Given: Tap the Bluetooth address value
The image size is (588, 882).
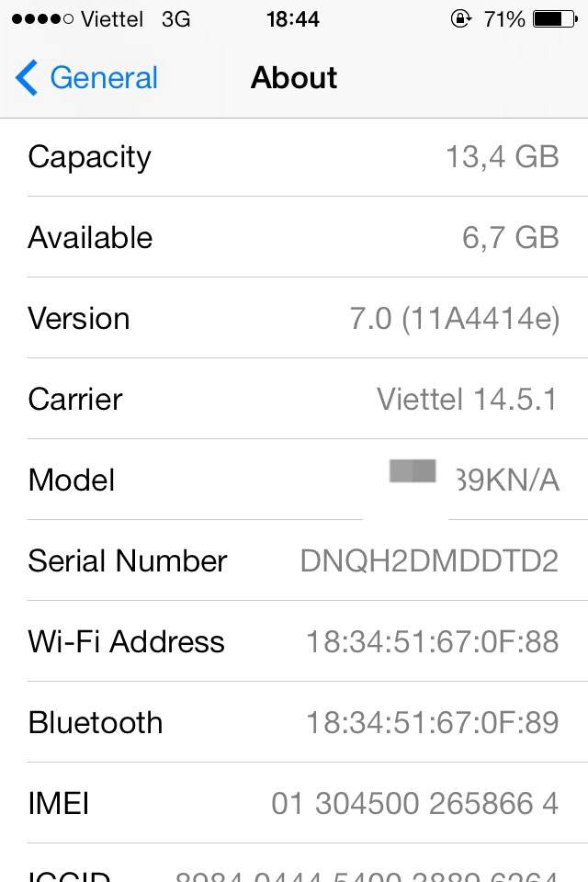Looking at the screenshot, I should click(432, 723).
